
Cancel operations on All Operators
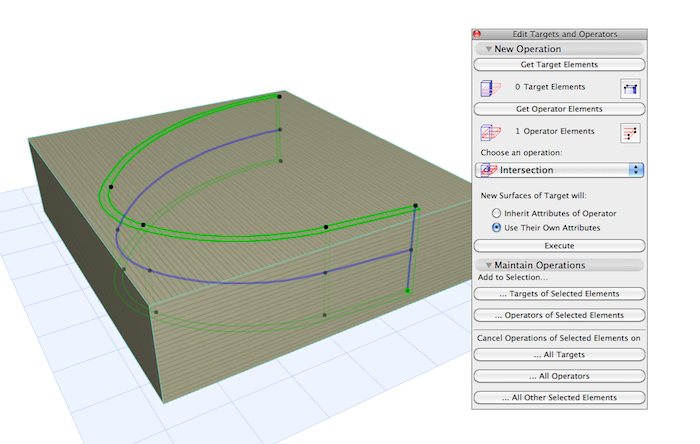tap(559, 376)
